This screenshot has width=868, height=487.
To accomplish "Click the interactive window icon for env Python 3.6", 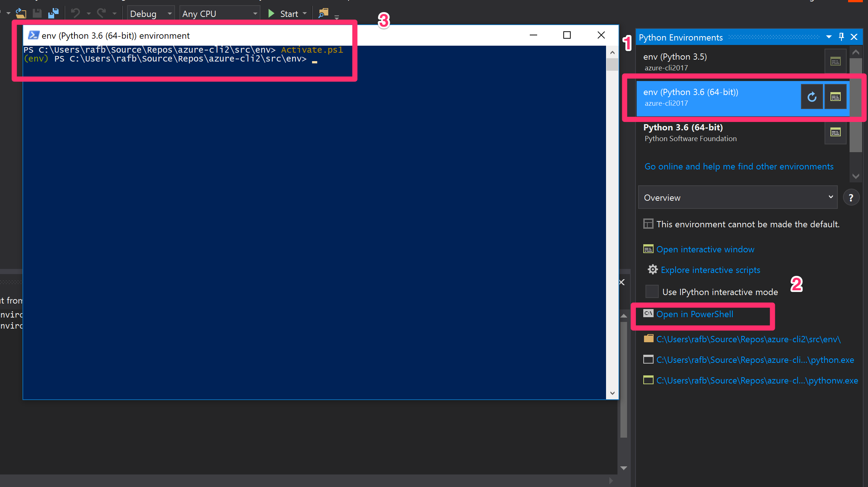I will pyautogui.click(x=835, y=97).
